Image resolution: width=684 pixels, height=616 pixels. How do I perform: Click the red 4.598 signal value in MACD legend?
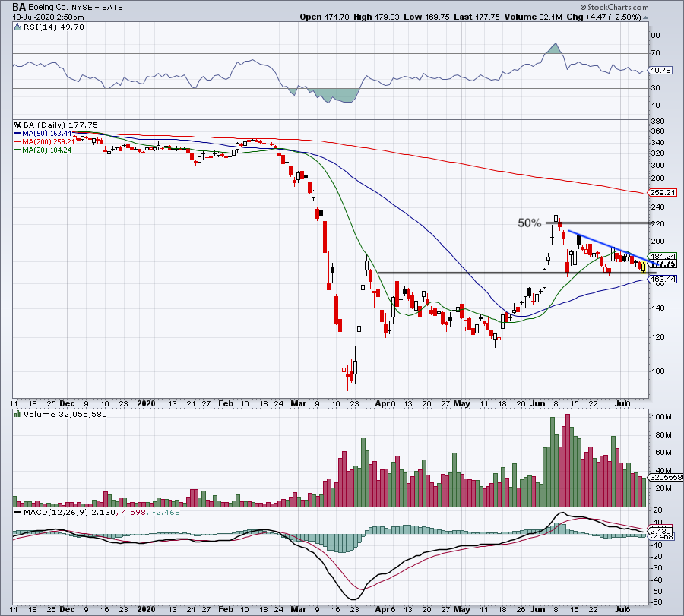point(132,512)
